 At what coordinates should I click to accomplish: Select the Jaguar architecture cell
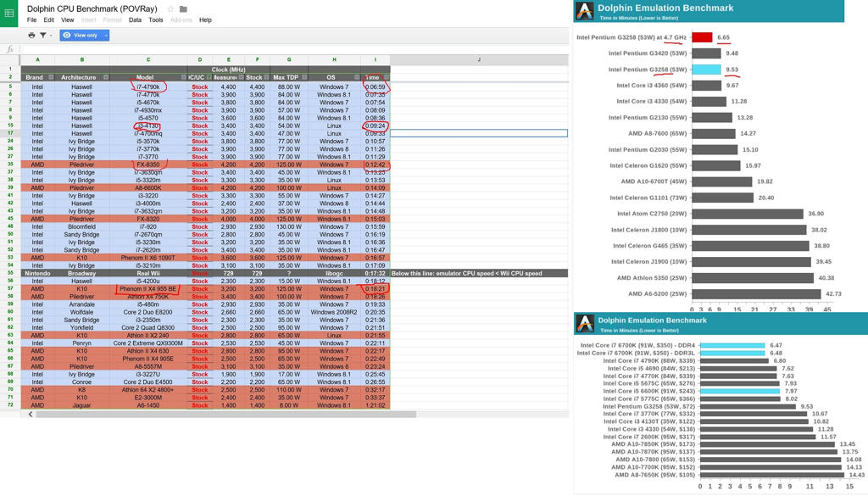click(x=82, y=405)
